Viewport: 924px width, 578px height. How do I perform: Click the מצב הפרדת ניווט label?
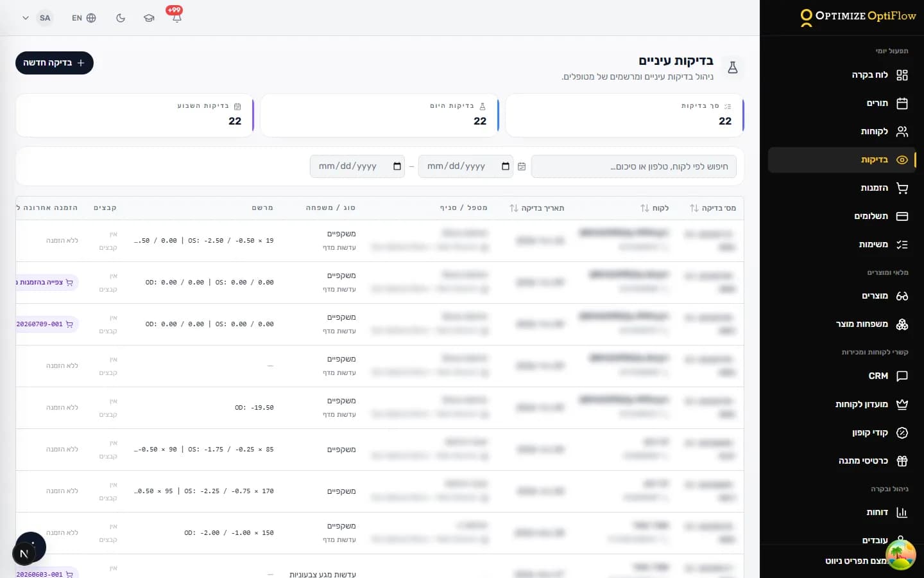click(x=855, y=561)
